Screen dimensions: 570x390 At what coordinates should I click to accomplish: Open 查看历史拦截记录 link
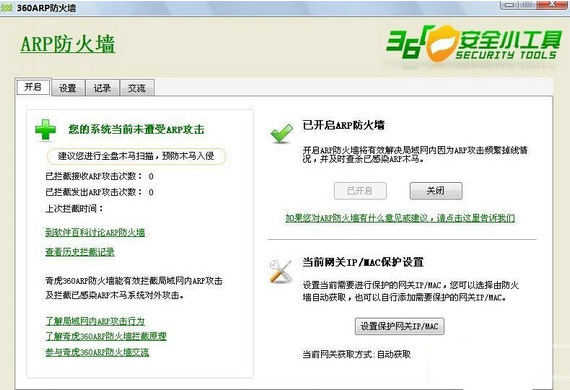click(80, 252)
